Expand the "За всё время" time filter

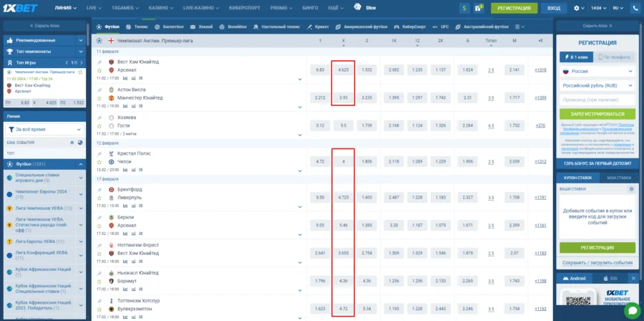pos(44,129)
